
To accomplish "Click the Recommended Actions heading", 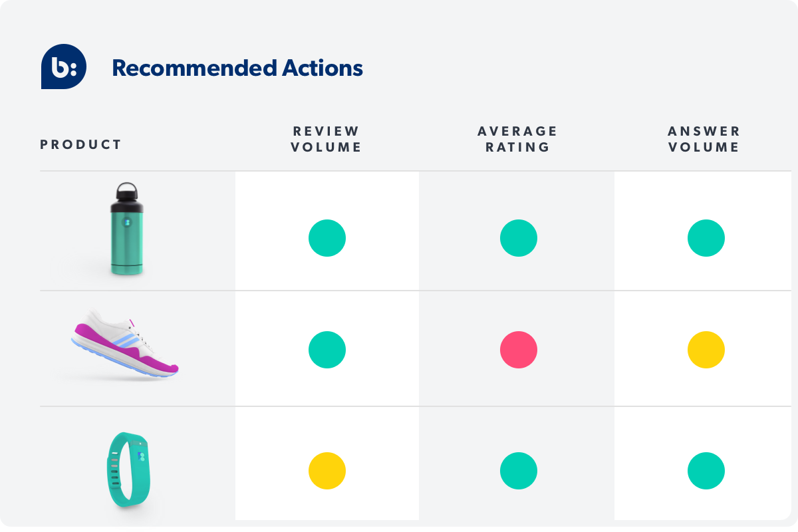I will click(x=237, y=68).
